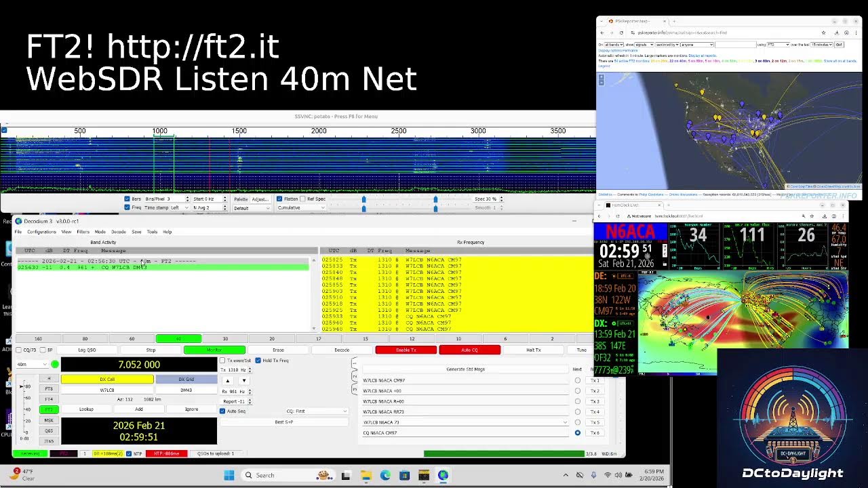Screen dimensions: 868x488
Task: Open the CQ: First dropdown
Action: (x=317, y=411)
